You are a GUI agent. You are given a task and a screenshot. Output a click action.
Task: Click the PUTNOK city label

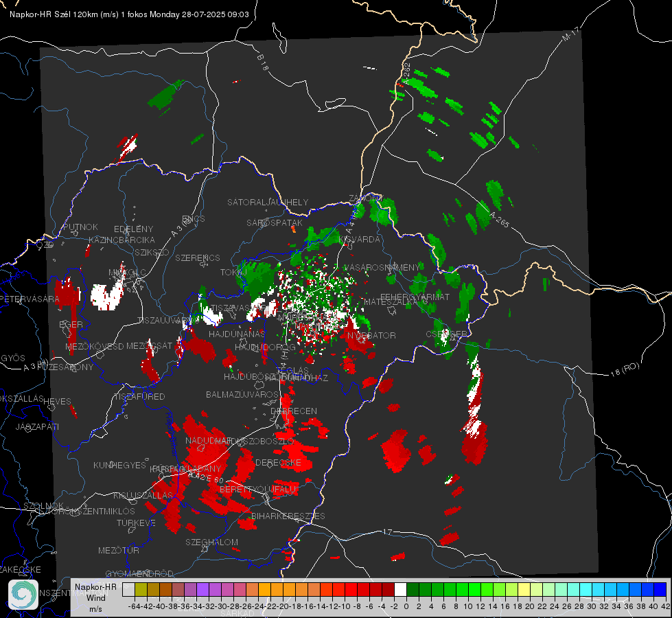(80, 227)
